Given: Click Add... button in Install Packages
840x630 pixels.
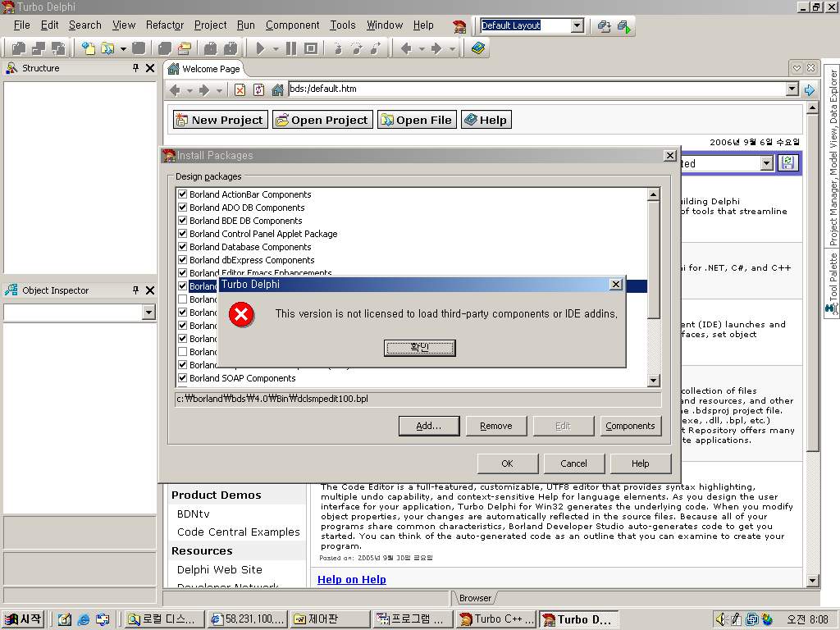Looking at the screenshot, I should click(428, 426).
